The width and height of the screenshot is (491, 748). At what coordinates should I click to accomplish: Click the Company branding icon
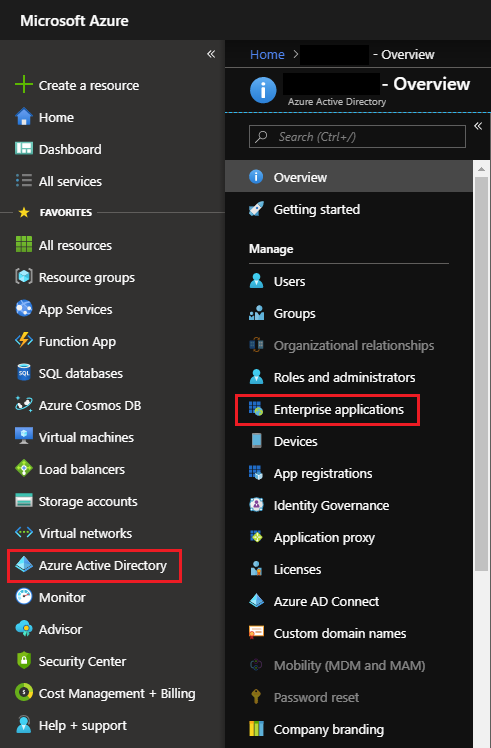[256, 728]
